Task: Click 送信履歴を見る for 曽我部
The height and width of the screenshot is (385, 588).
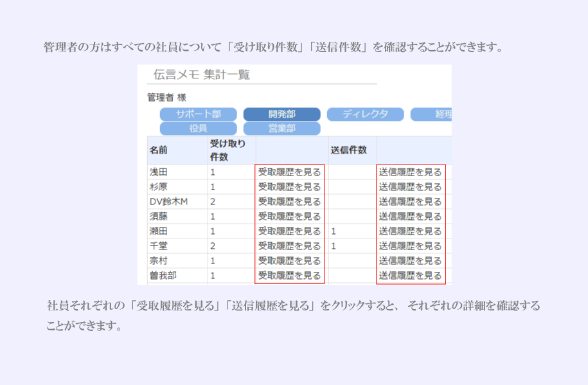Action: 410,276
